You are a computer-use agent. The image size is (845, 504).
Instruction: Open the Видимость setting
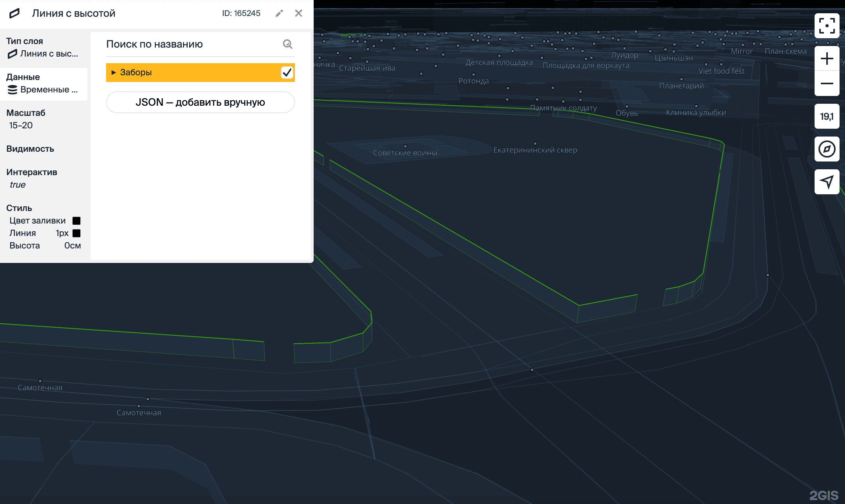30,149
